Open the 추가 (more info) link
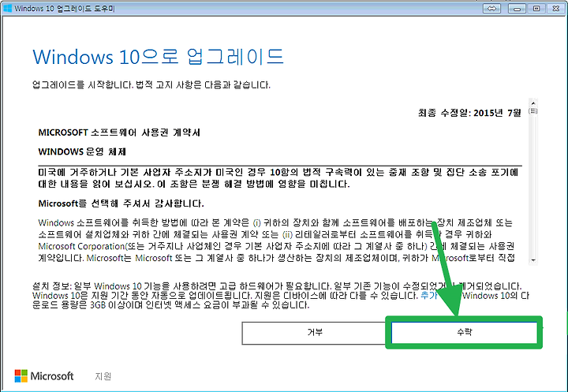Viewport: 568px width, 392px height. coord(429,295)
